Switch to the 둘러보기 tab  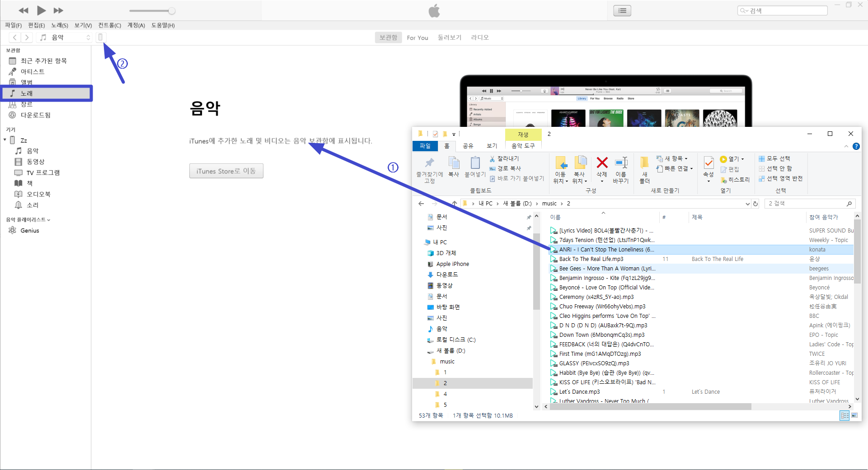[449, 37]
